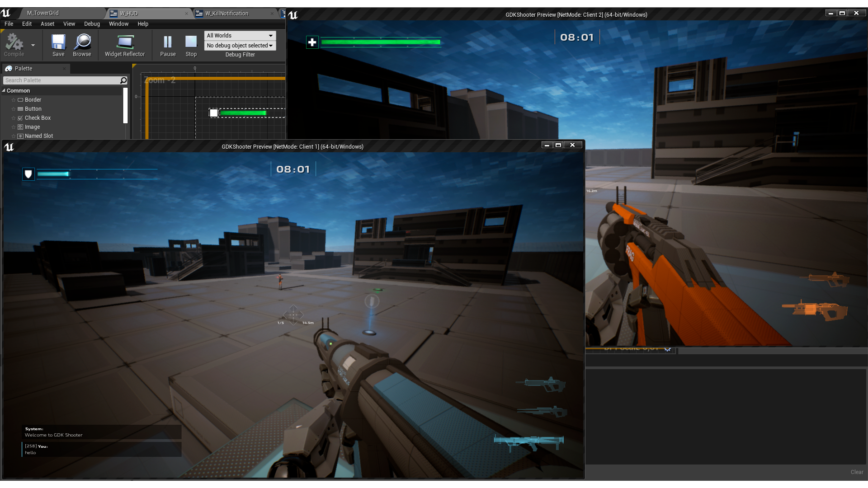Open the Debug menu
868x488 pixels.
click(92, 24)
